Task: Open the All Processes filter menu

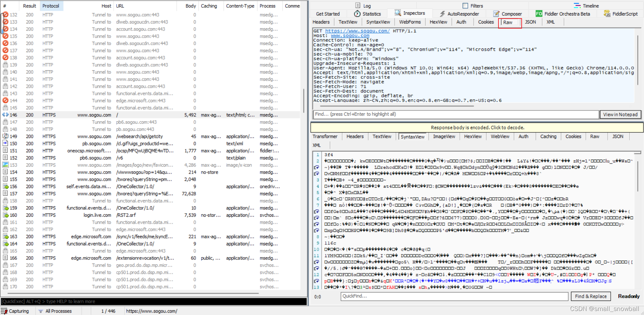Action: click(x=55, y=311)
